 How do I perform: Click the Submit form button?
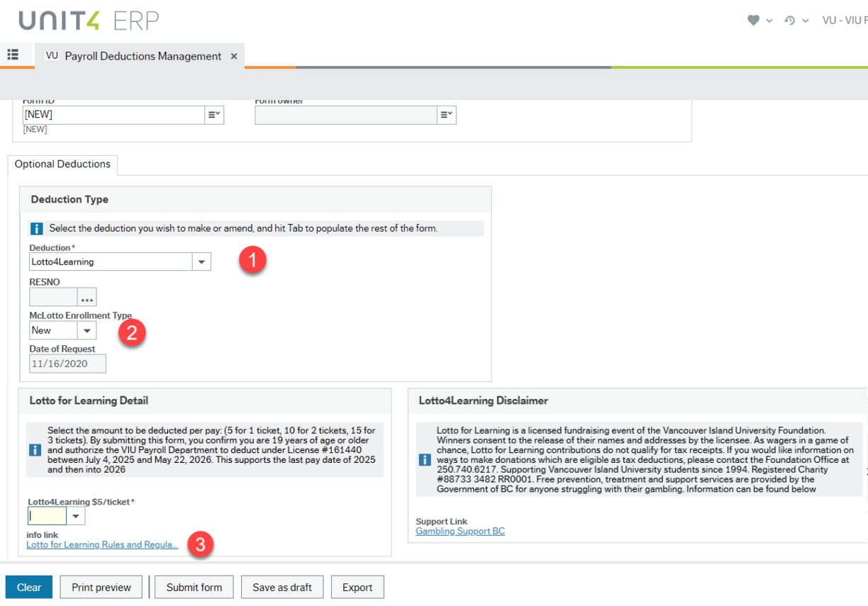coord(194,587)
